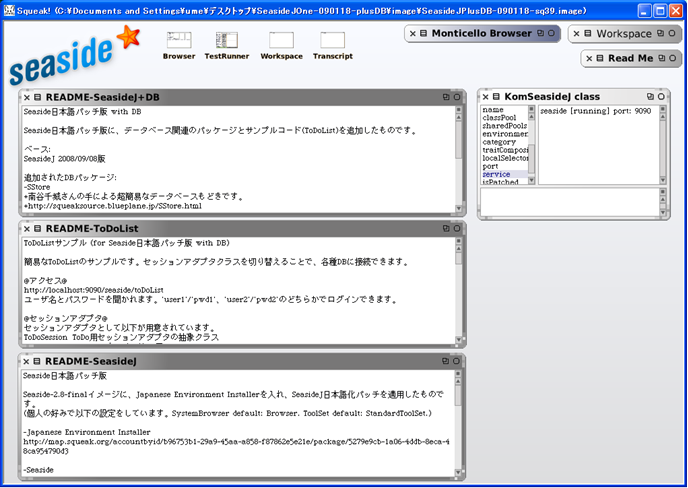Click expand icon of KomSeasideJ class window
The width and height of the screenshot is (688, 488).
(650, 97)
